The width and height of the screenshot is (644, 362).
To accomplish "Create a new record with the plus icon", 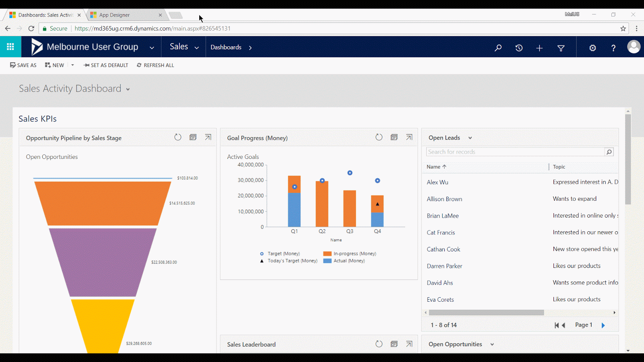I will point(539,47).
